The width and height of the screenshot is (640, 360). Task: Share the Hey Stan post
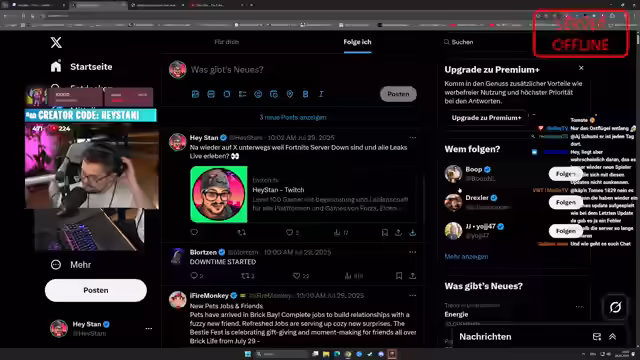[x=398, y=233]
